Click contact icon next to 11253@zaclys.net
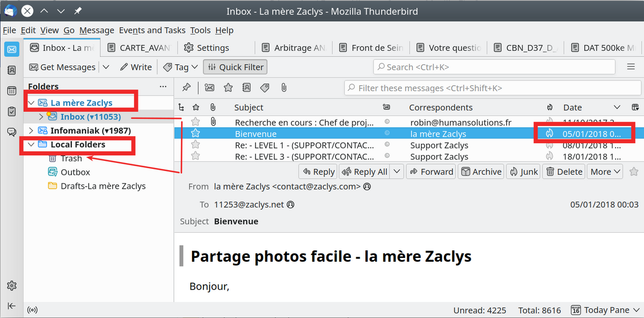Image resolution: width=644 pixels, height=318 pixels. point(290,204)
